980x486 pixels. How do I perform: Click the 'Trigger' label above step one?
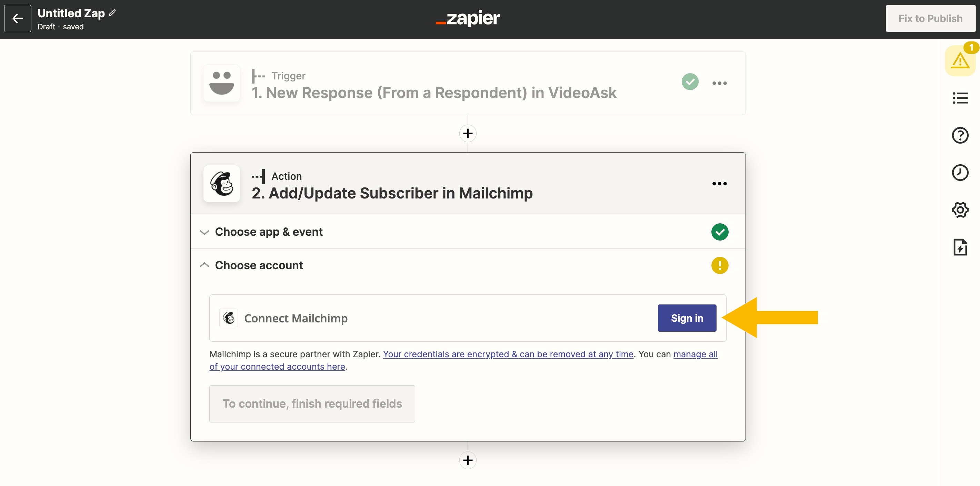tap(288, 76)
